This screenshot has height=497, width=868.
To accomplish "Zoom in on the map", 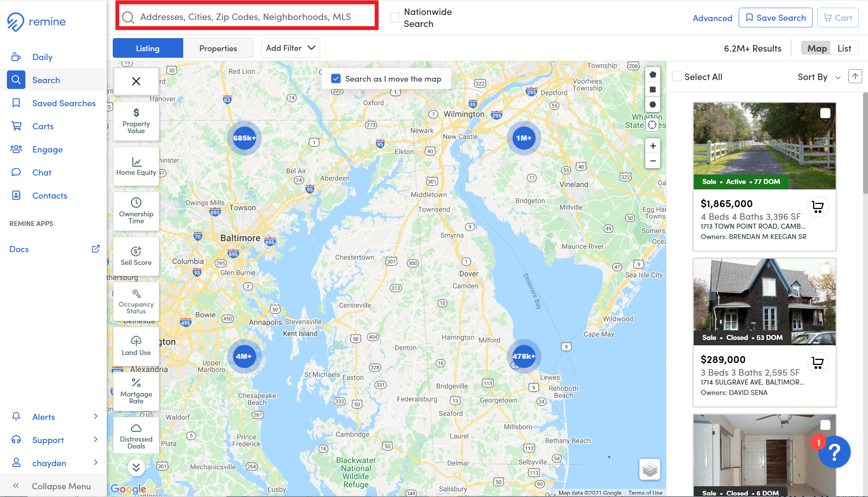I will coord(653,146).
